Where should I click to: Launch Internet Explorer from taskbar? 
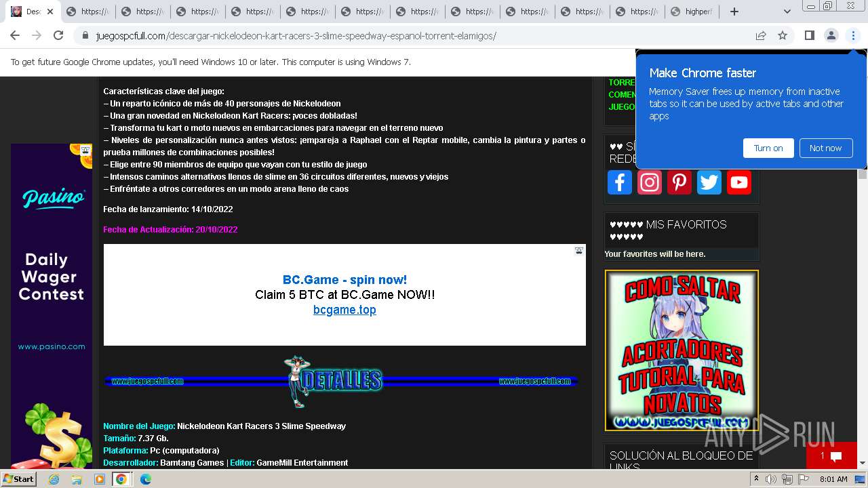coord(54,479)
